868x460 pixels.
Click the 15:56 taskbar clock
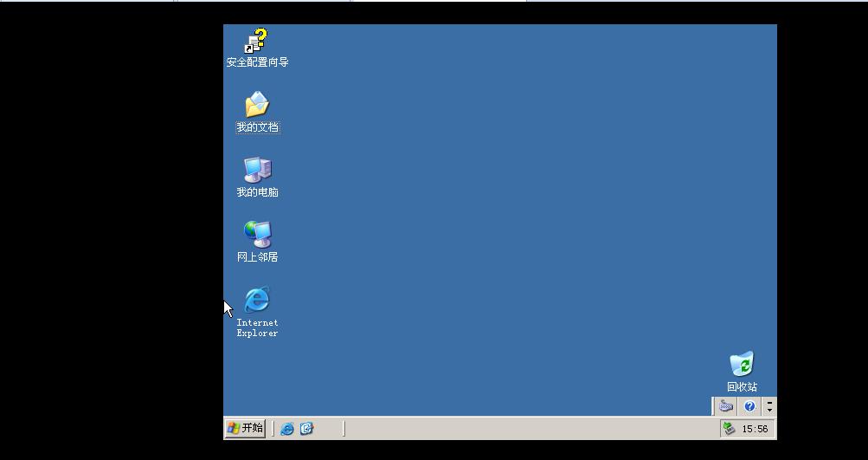[755, 429]
